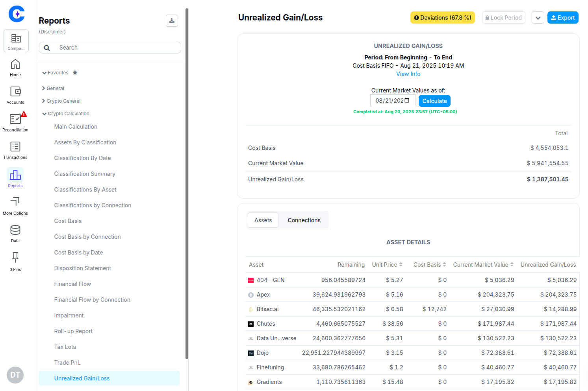Switch to the Connections tab

(x=304, y=220)
